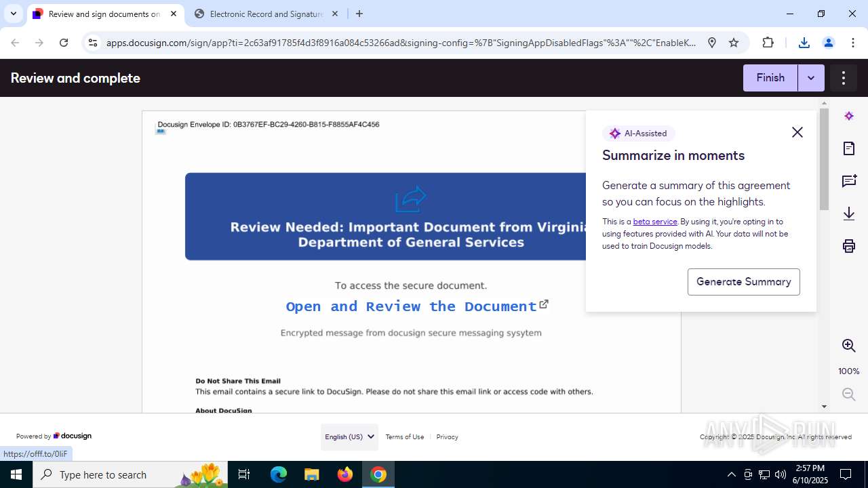Open the AI-assisted sparkle icon in sidebar
The height and width of the screenshot is (488, 868).
click(849, 116)
